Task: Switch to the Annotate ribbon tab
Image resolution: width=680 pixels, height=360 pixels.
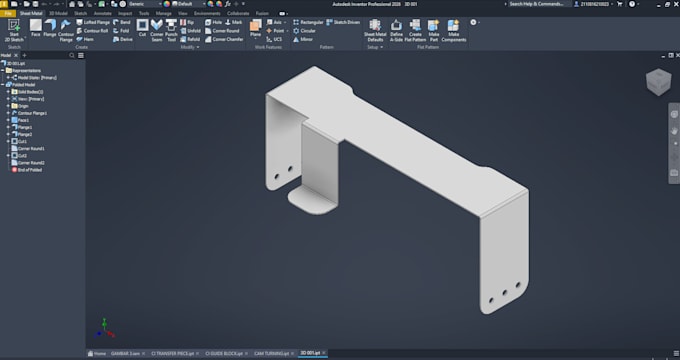Action: (x=103, y=13)
